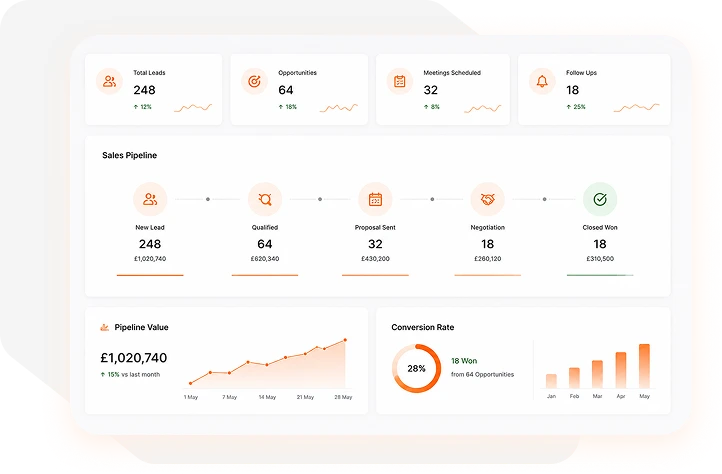Image resolution: width=722 pixels, height=474 pixels.
Task: Select the Qualified stage icon
Action: 265,199
